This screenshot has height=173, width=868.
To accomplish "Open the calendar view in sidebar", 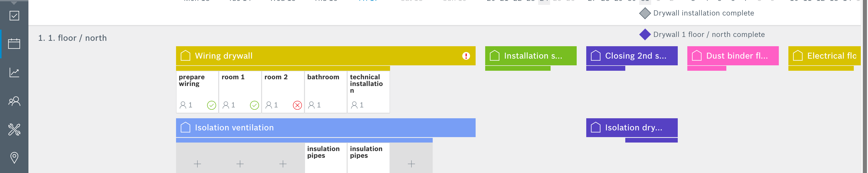I will (14, 44).
